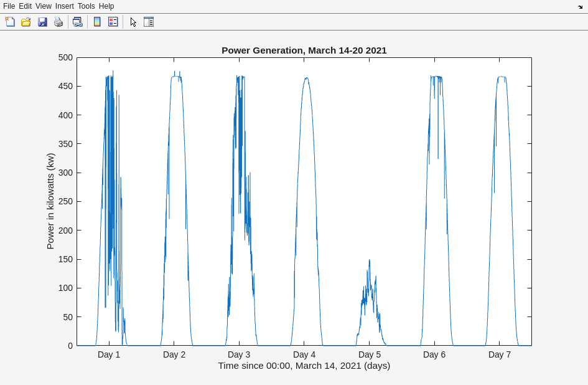Viewport: 588px width, 385px height.
Task: Click the x-axis label 'Time since 00:00'
Action: coord(304,366)
